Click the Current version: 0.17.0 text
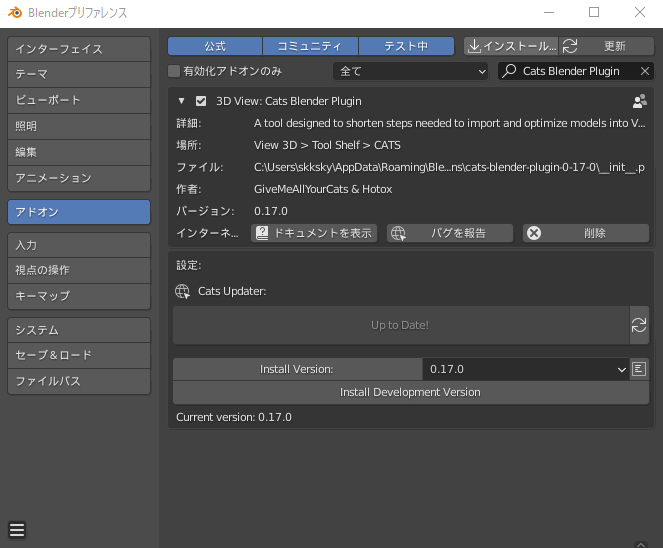This screenshot has height=548, width=663. tap(234, 417)
